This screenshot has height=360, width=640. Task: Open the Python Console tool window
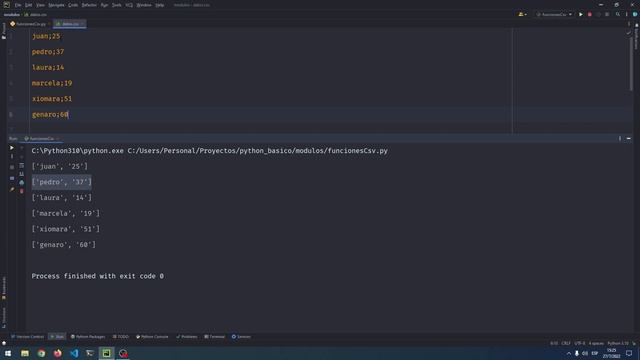pyautogui.click(x=152, y=337)
